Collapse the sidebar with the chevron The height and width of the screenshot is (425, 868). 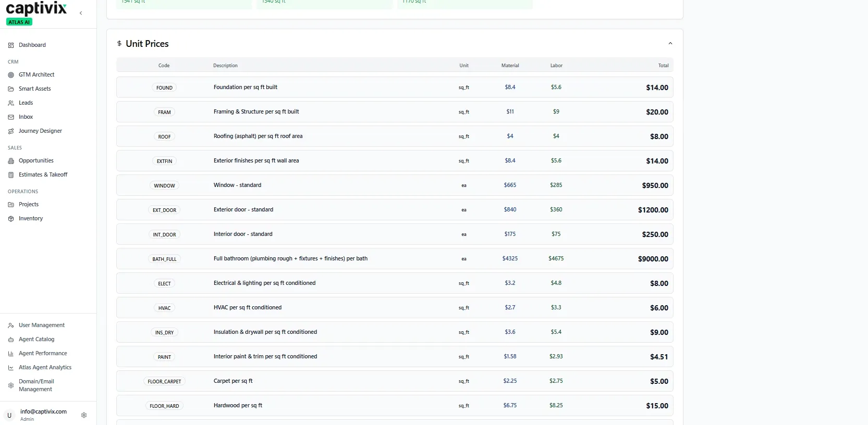pyautogui.click(x=81, y=13)
